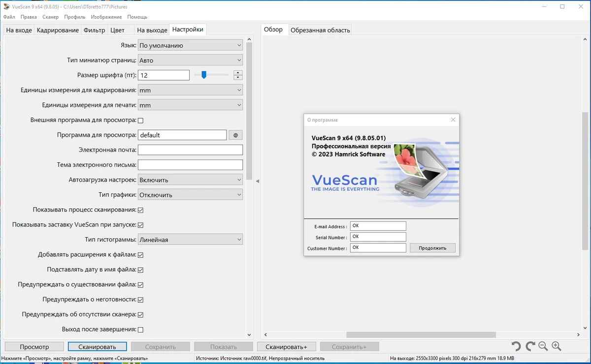Screen dimensions: 591x364
Task: Click the "Электронная почта" input field
Action: (190, 150)
